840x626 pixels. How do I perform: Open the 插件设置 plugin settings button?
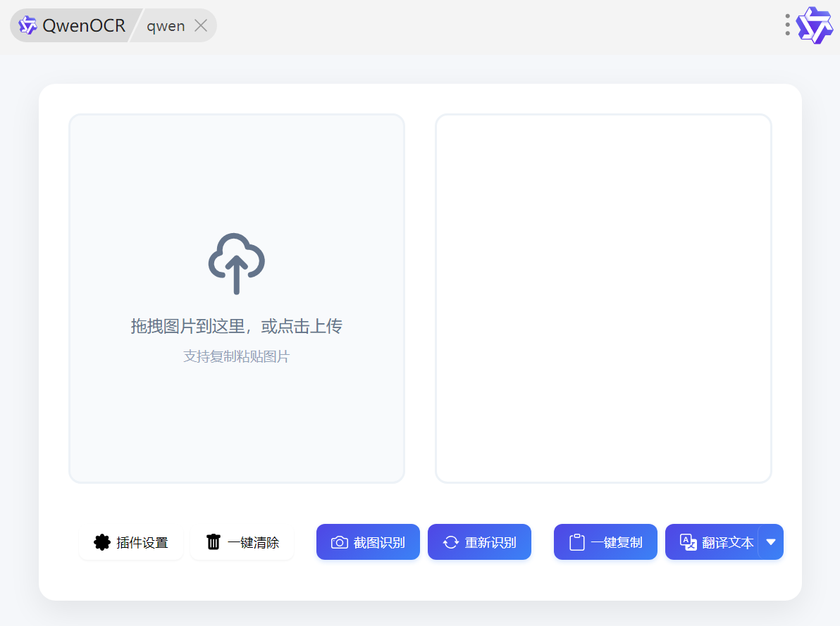pos(131,542)
